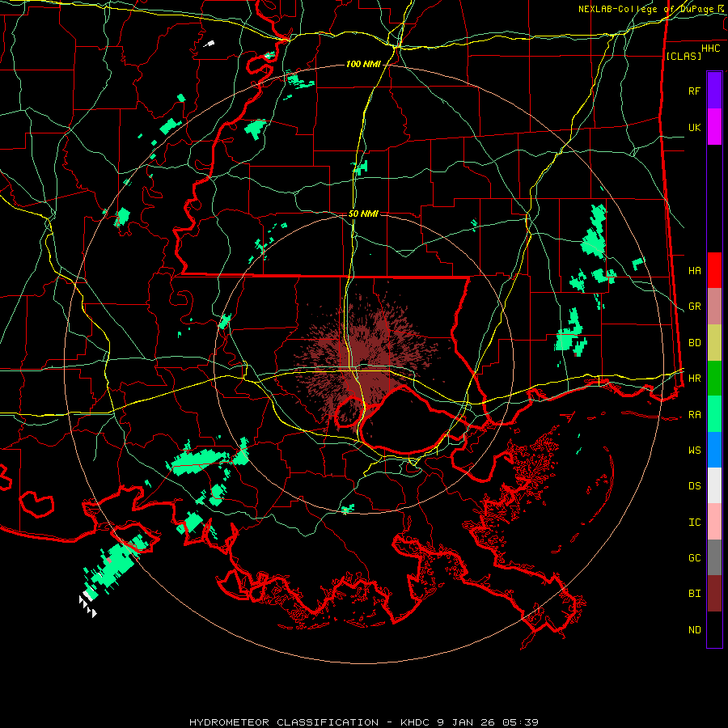Click the brown biological echo cluster at radar center
Viewport: 728px width, 728px height.
pyautogui.click(x=365, y=362)
